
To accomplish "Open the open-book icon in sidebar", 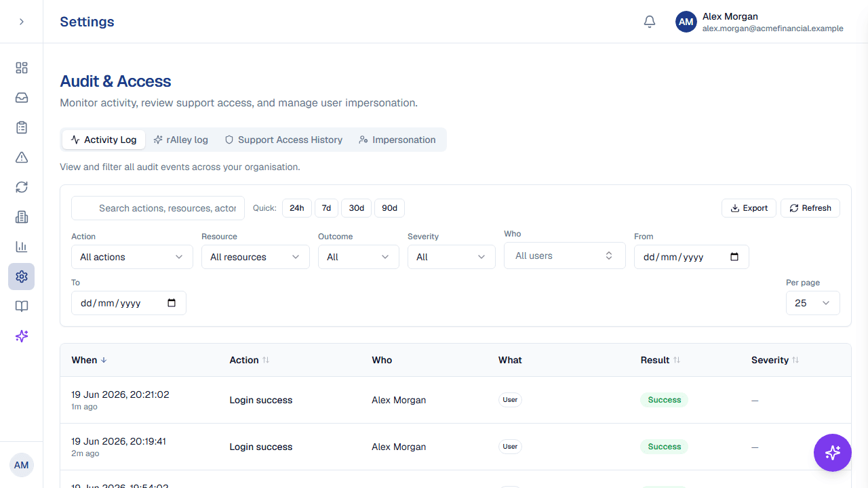I will point(22,306).
